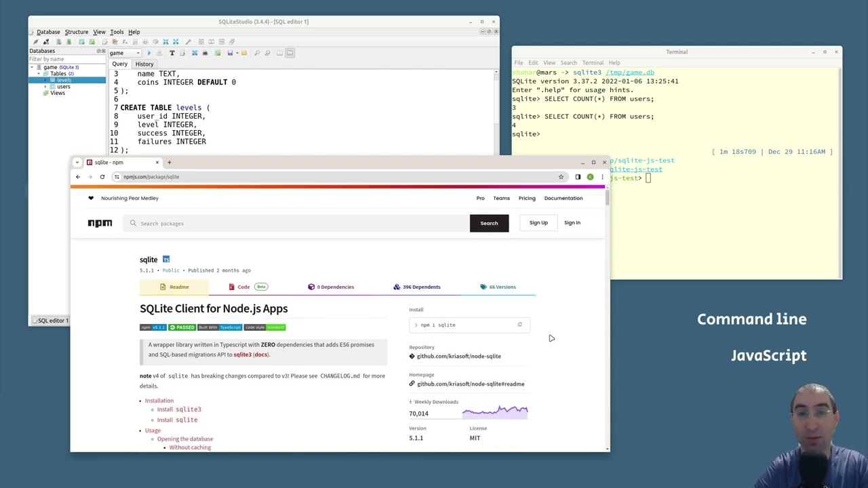868x488 pixels.
Task: Open the Structure menu in SQLiteStudio
Action: click(x=76, y=32)
